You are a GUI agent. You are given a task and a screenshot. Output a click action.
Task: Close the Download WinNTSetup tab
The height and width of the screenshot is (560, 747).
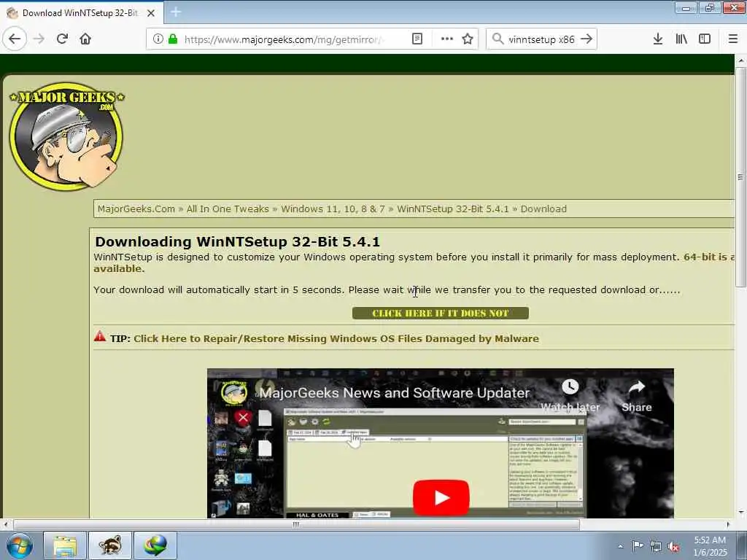pyautogui.click(x=151, y=13)
